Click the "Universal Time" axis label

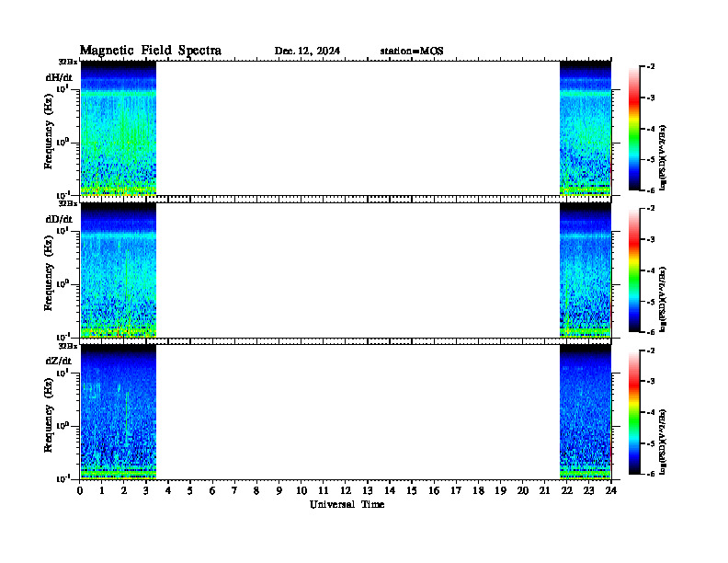(347, 504)
